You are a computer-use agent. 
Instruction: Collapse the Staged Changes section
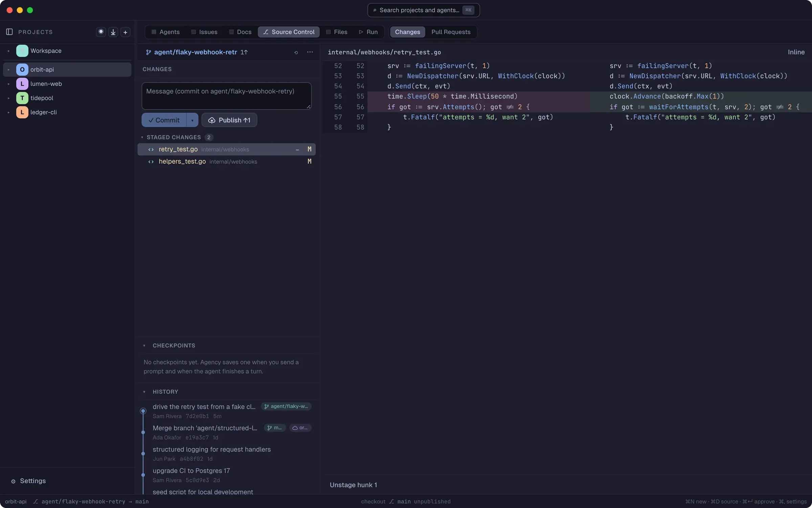tap(142, 137)
